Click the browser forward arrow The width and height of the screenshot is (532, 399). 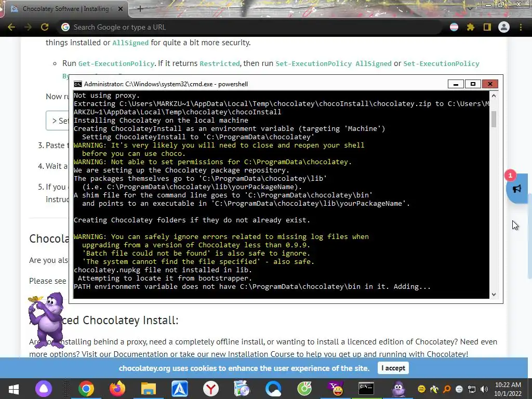click(x=28, y=27)
